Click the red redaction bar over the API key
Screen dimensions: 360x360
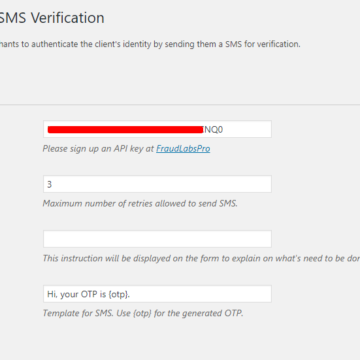click(x=125, y=130)
